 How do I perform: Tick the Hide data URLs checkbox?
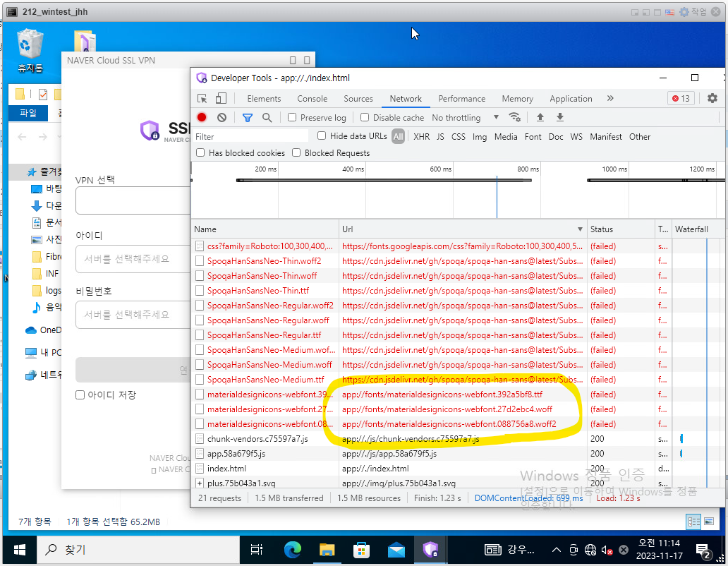322,136
